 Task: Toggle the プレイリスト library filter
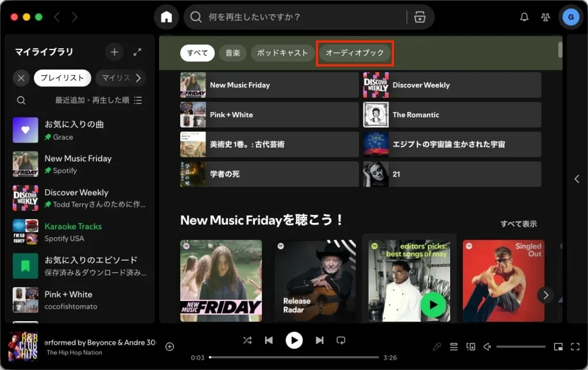[x=62, y=78]
